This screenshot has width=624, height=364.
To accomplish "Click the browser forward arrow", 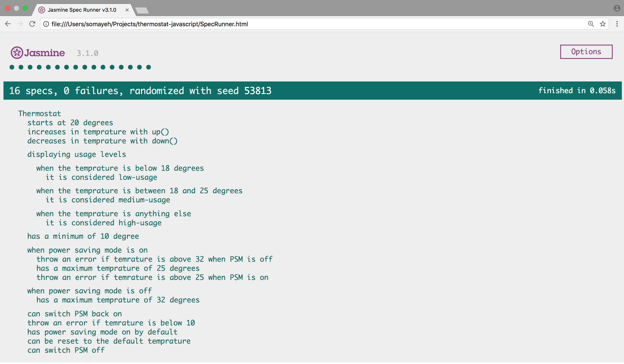I will [x=20, y=24].
